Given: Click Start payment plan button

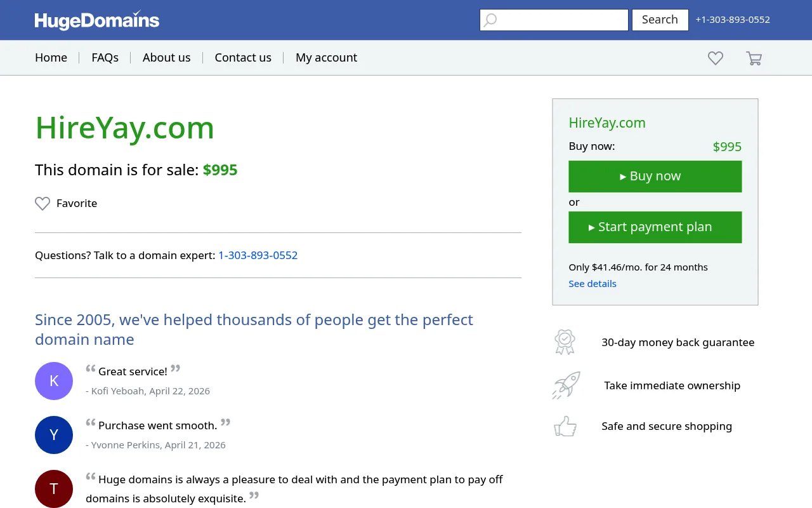Looking at the screenshot, I should click(655, 227).
